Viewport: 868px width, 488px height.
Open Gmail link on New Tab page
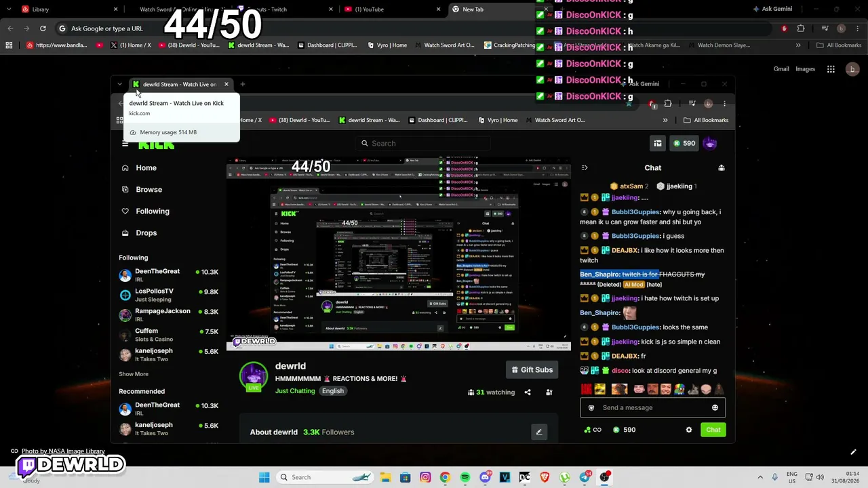pyautogui.click(x=781, y=69)
